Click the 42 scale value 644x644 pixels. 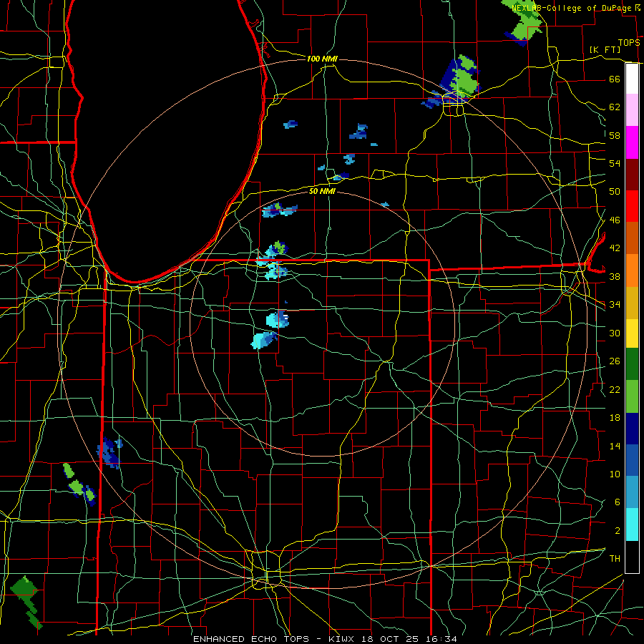tap(615, 248)
